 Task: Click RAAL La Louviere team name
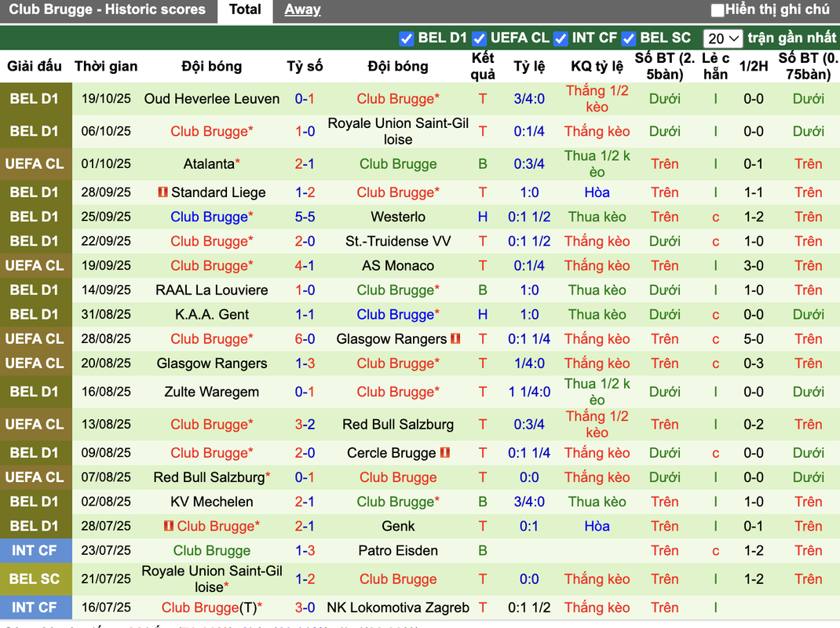[212, 290]
